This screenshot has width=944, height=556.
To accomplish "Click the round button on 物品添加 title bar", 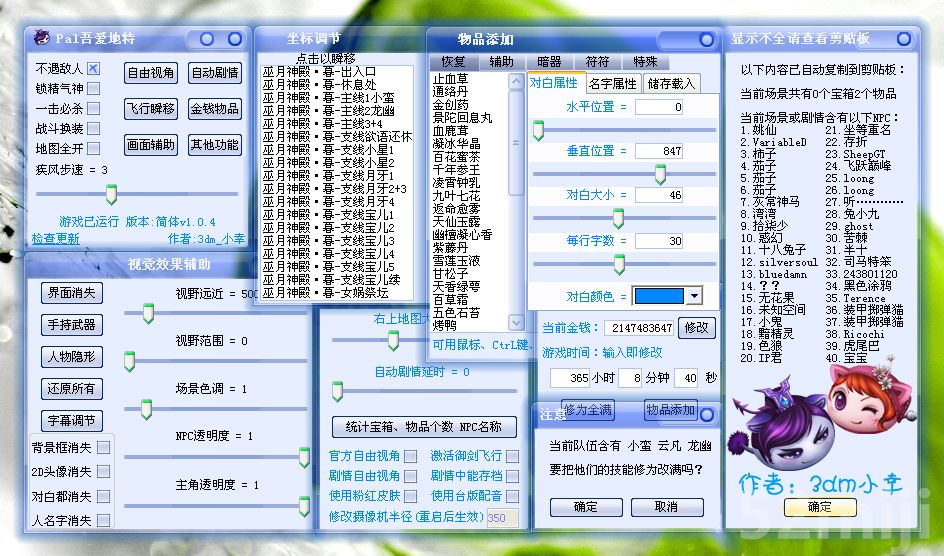I will tap(704, 39).
